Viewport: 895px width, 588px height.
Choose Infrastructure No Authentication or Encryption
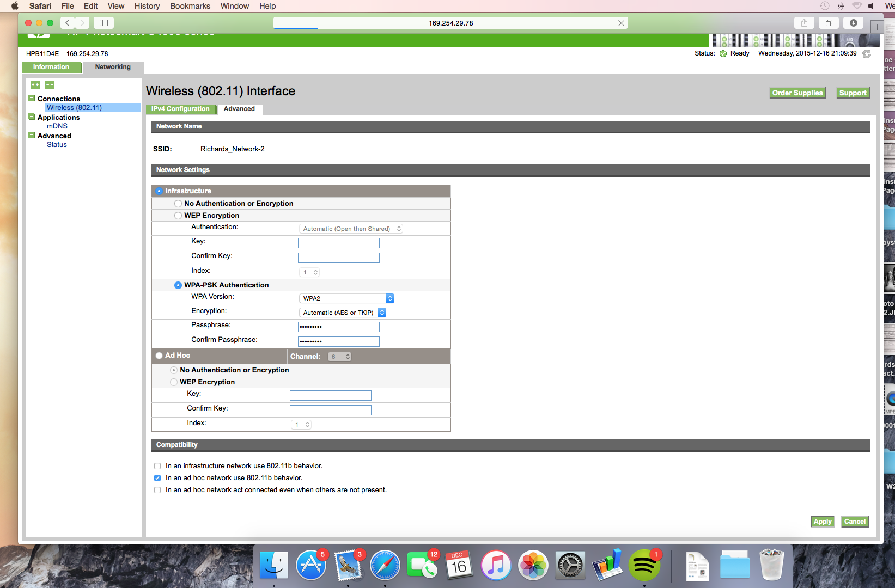click(178, 204)
